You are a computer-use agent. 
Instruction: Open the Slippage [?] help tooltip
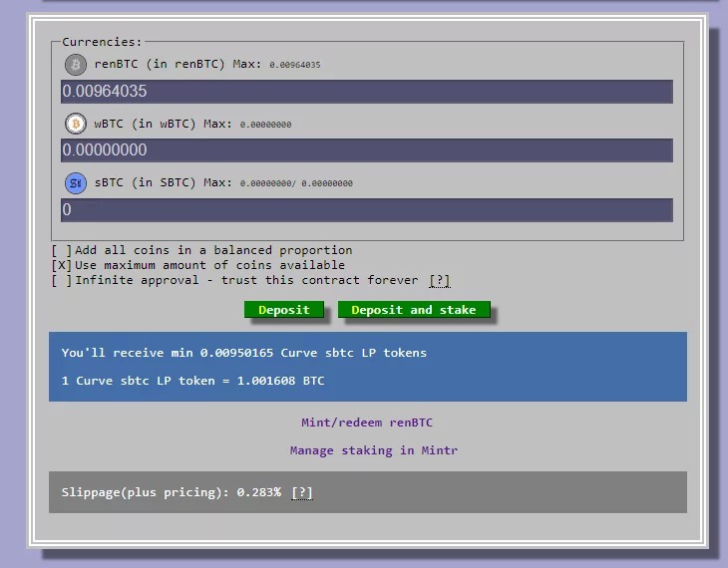click(302, 492)
